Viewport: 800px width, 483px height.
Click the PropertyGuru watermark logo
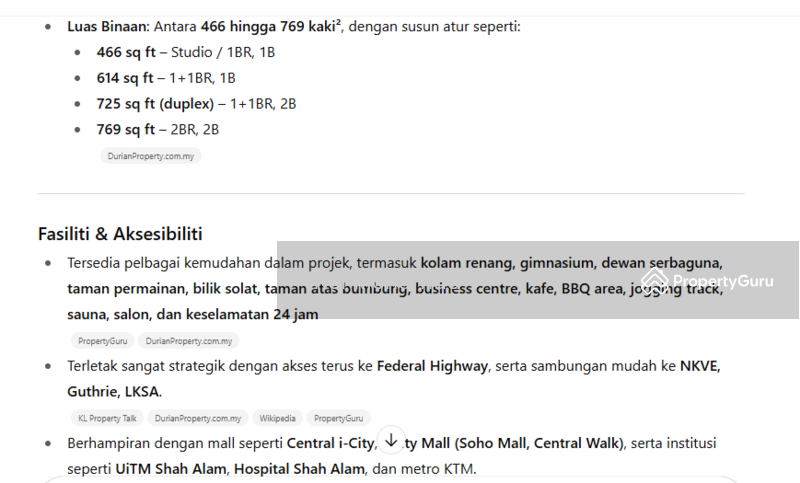point(708,281)
